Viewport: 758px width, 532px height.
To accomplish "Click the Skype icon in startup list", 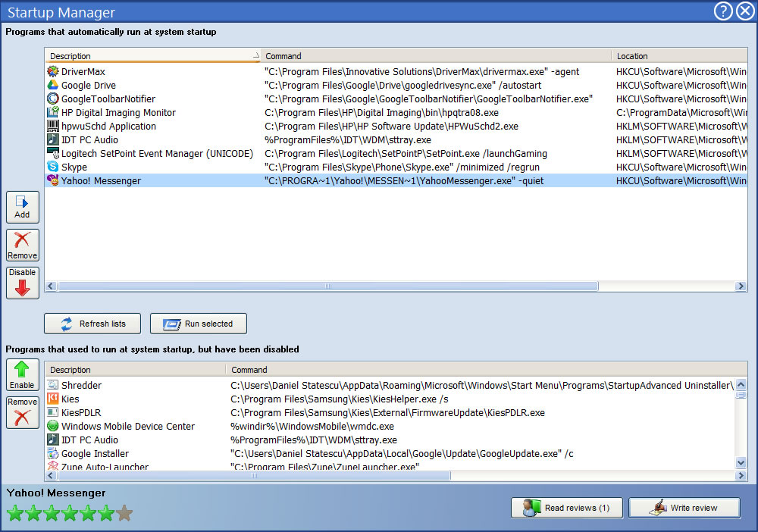I will 53,167.
